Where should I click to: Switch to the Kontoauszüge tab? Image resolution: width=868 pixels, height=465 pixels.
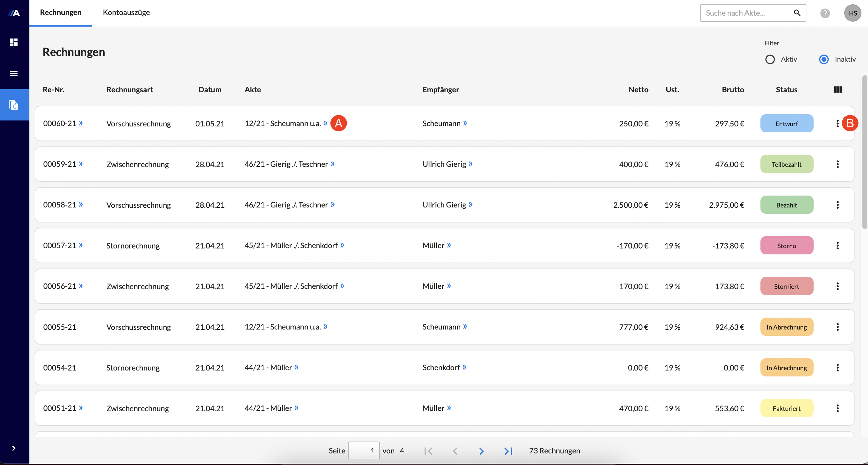tap(126, 13)
